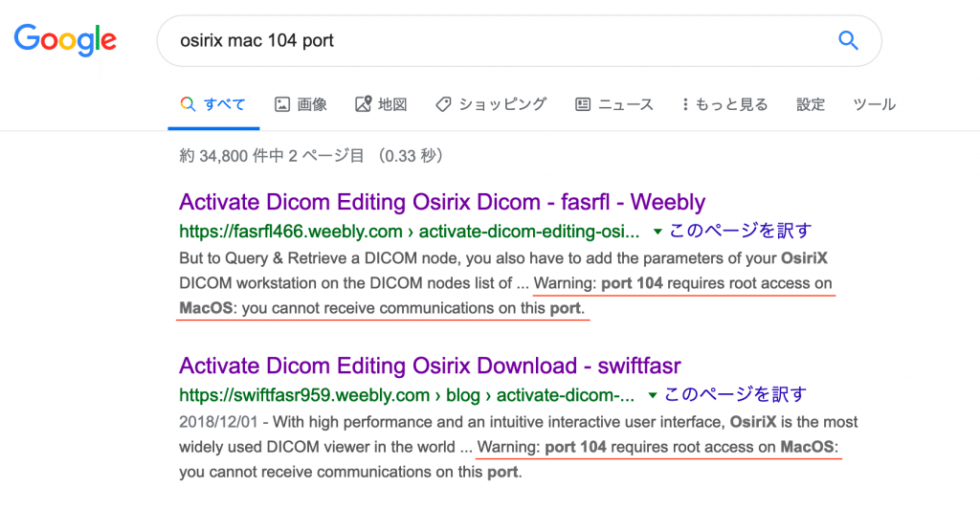Click このページを訳す for fasrfl466 result
This screenshot has height=510, width=980.
(x=740, y=232)
